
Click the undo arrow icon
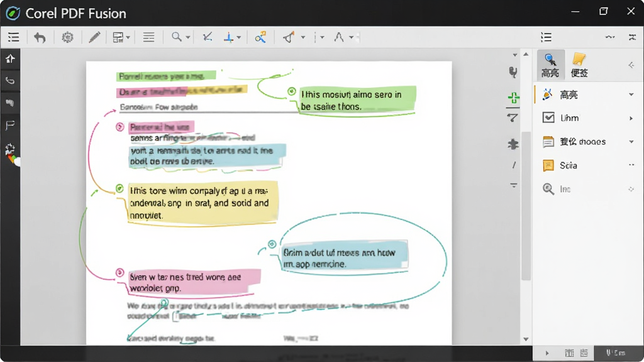(40, 38)
